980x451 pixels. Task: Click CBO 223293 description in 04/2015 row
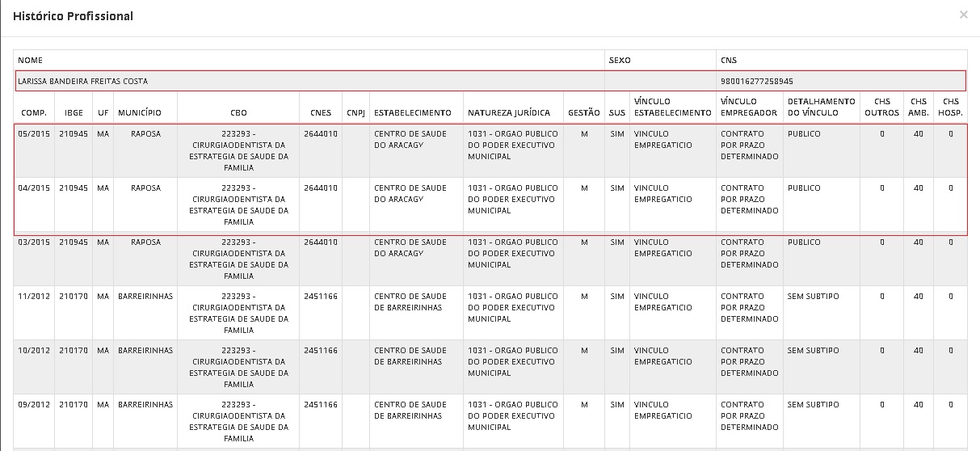238,205
